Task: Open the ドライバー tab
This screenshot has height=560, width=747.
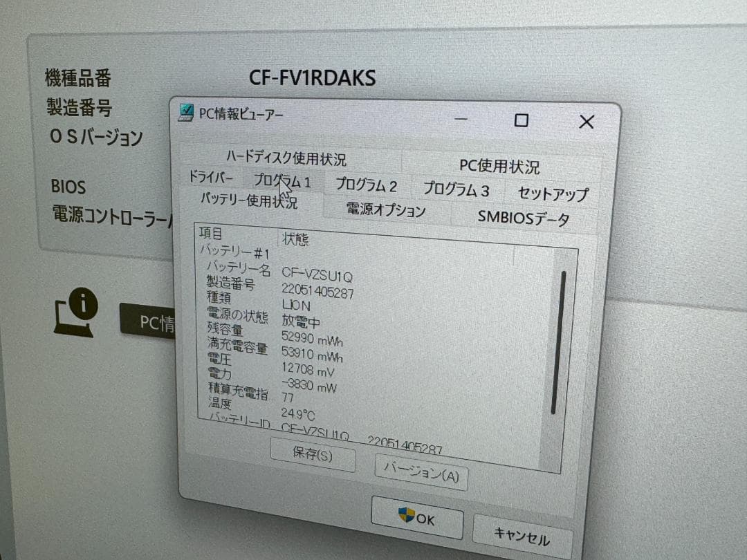Action: 210,177
